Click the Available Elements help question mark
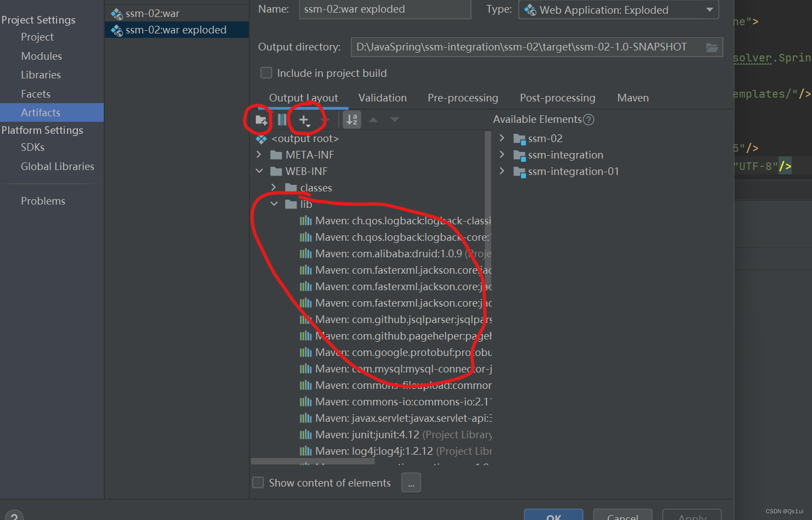 tap(589, 119)
